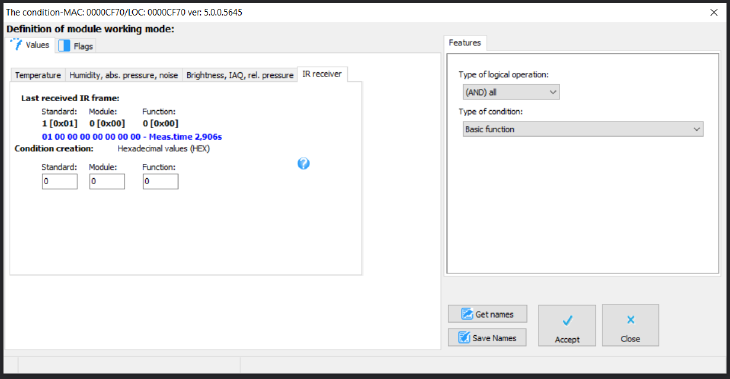Click the Accept checkmark icon
The height and width of the screenshot is (379, 730).
pyautogui.click(x=567, y=320)
